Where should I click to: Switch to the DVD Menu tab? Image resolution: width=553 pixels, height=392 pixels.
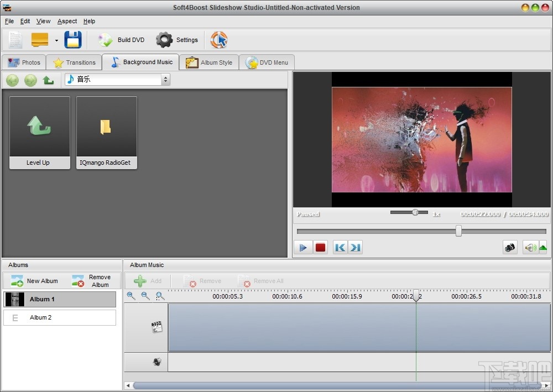click(267, 62)
